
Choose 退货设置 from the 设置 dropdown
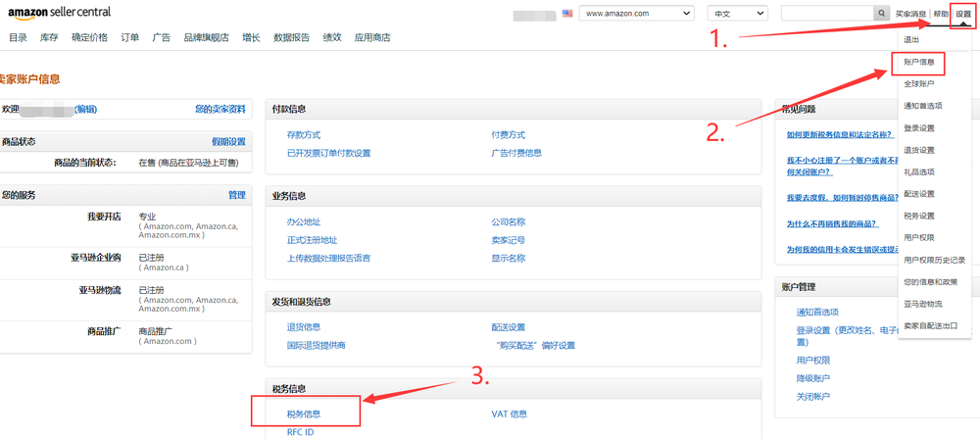click(x=919, y=150)
